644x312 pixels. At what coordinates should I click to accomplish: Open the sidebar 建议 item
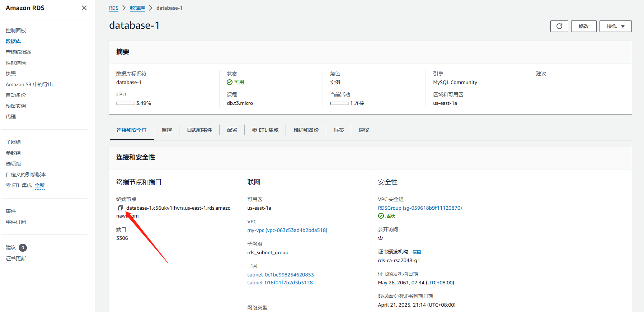tap(11, 247)
